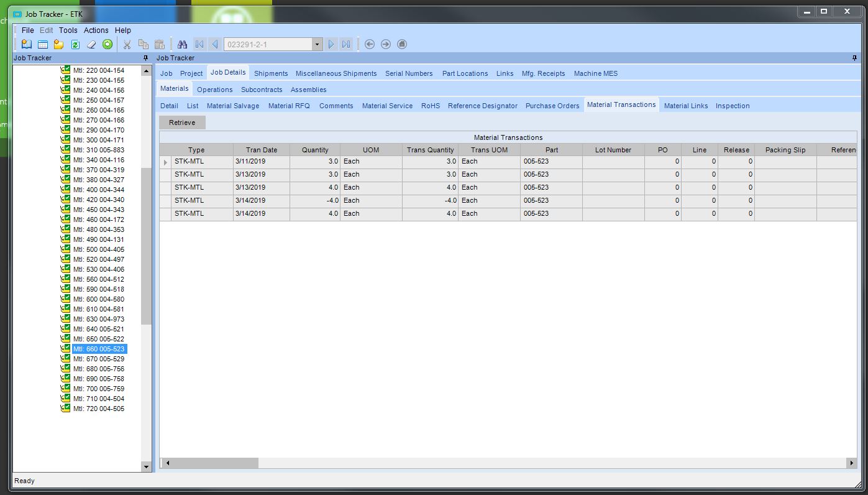Pin the left Job Tracker tree panel
Viewport: 868px width, 495px height.
146,58
